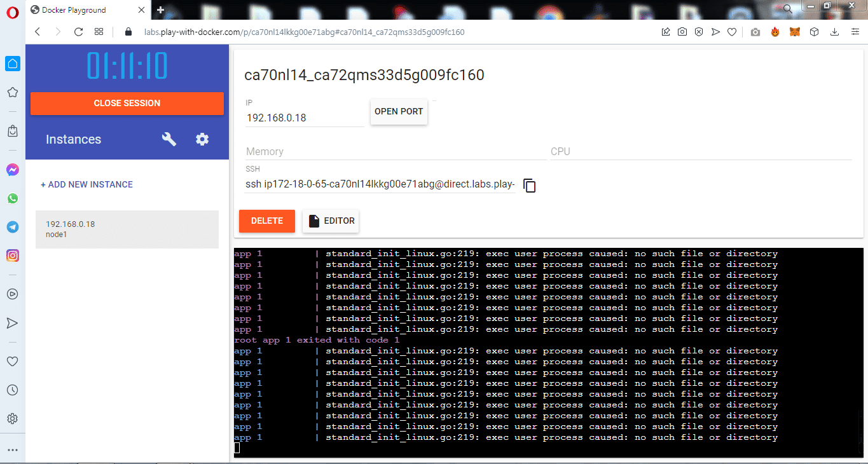The height and width of the screenshot is (464, 868).
Task: Focus the IP field showing 192.168.0.18
Action: tap(305, 118)
